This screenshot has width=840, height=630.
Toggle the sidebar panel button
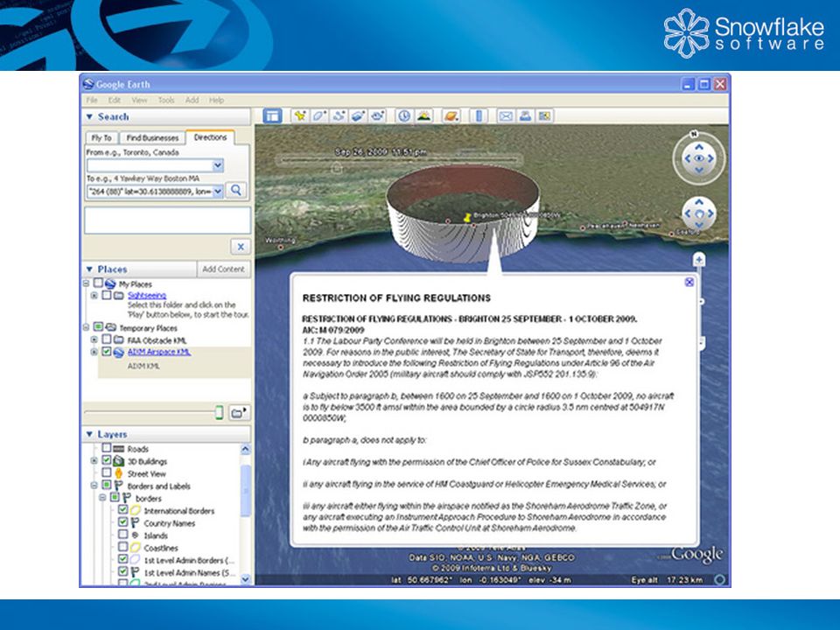pos(272,115)
